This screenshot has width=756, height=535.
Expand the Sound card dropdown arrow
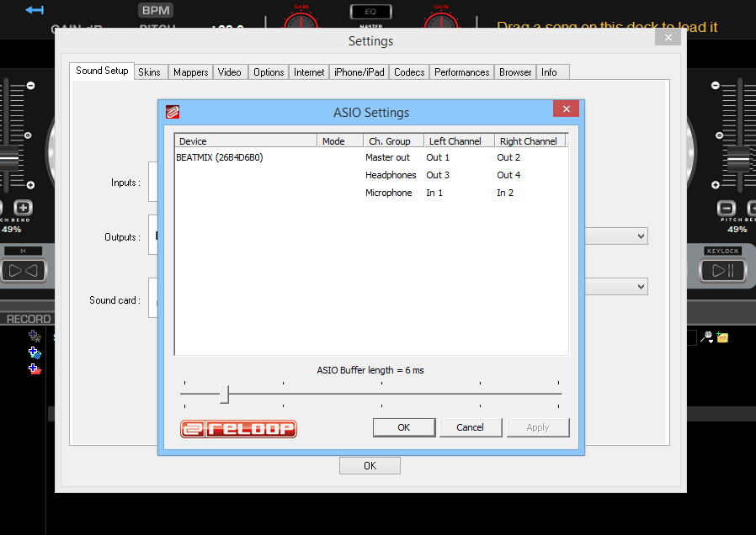(x=641, y=287)
